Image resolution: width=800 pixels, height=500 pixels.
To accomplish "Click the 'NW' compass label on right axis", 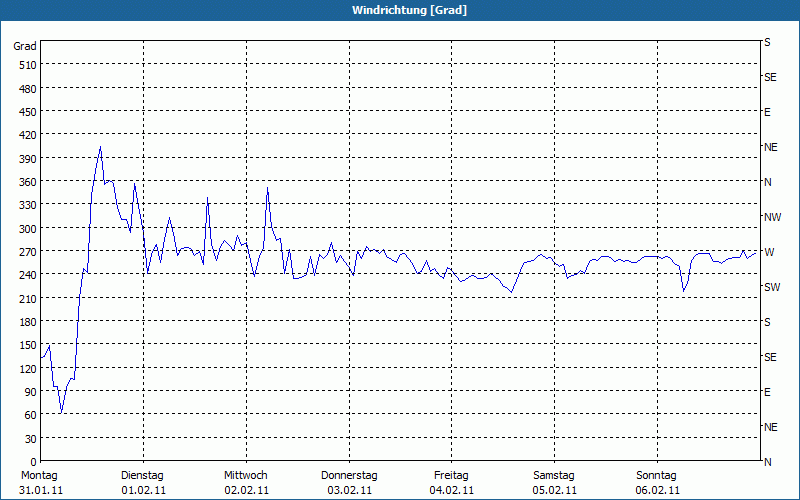I will tap(772, 217).
